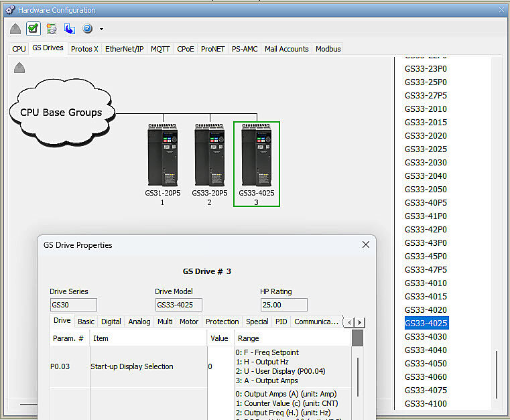Select GS33-4060 in the drive list
The image size is (510, 420).
[426, 376]
